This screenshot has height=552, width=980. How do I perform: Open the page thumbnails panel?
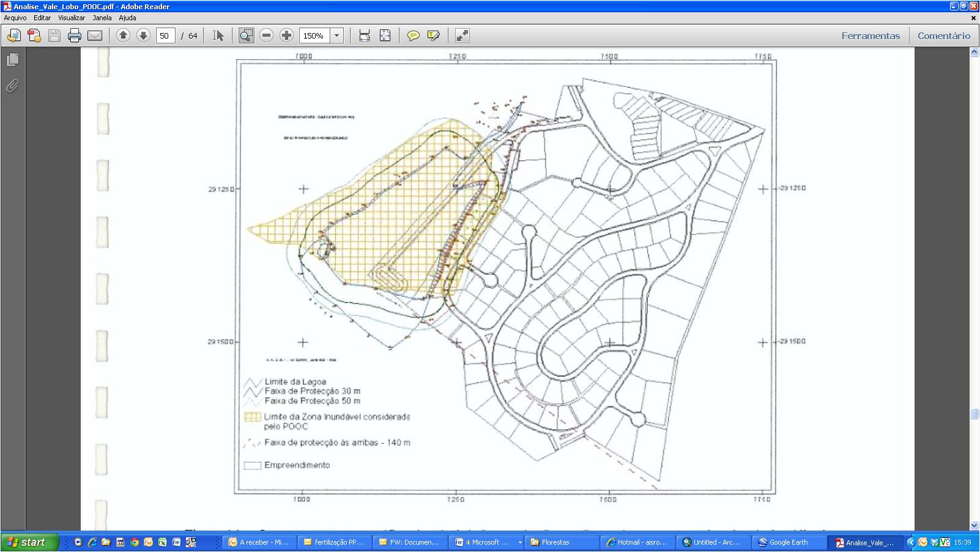coord(12,60)
